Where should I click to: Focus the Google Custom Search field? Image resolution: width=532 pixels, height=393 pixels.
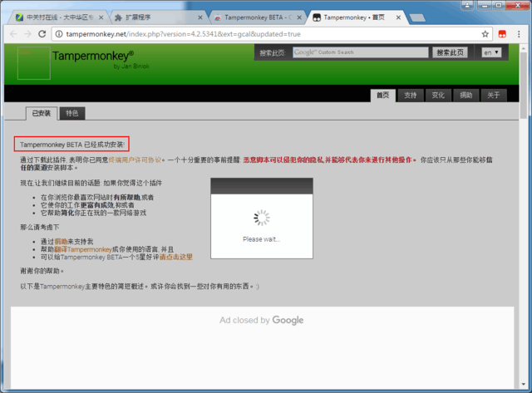point(360,52)
